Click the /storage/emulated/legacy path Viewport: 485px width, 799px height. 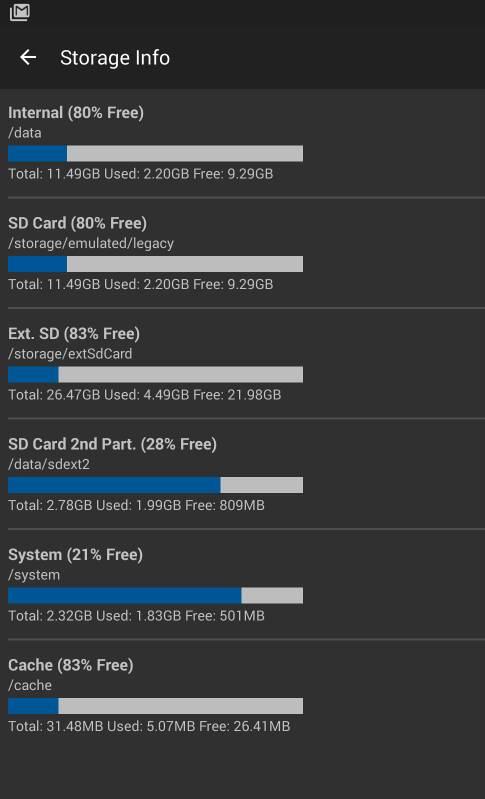click(x=91, y=244)
